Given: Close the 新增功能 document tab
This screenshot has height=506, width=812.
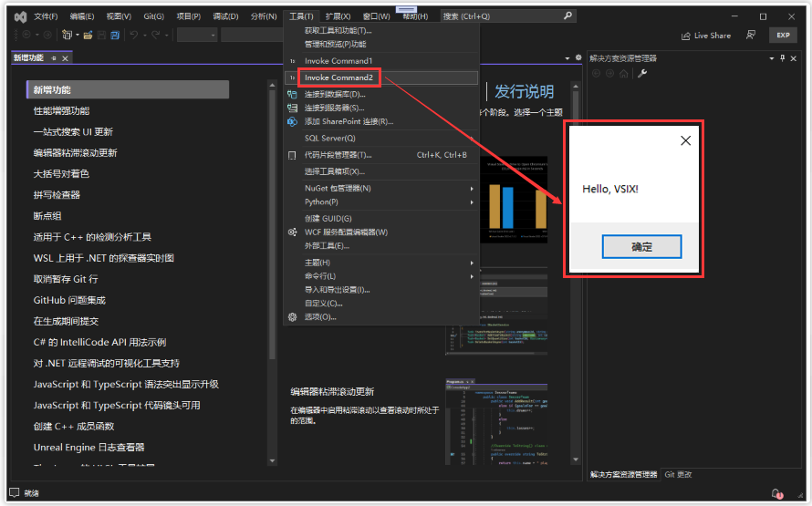Looking at the screenshot, I should (x=66, y=58).
